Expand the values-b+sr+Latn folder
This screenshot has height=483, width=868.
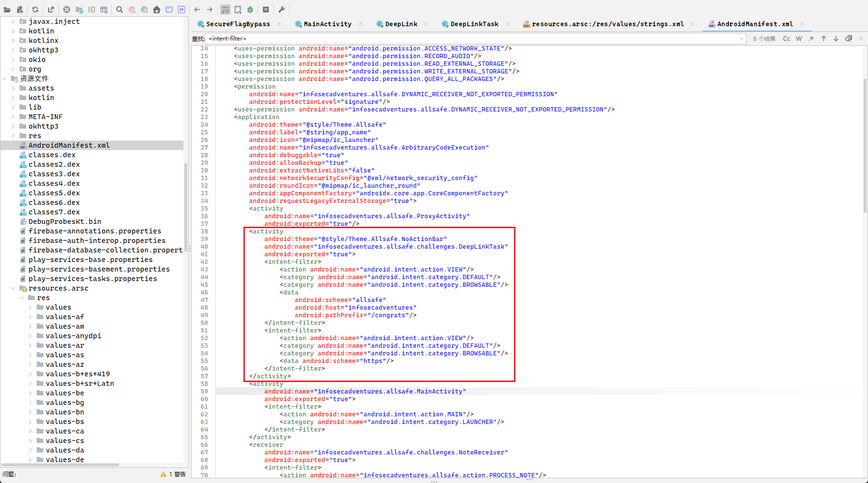click(30, 383)
